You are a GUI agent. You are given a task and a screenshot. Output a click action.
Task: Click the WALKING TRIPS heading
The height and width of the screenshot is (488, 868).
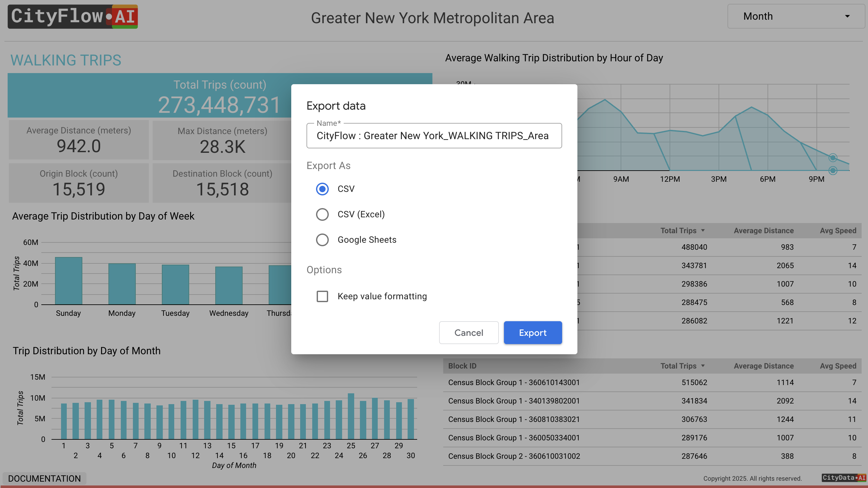(66, 60)
